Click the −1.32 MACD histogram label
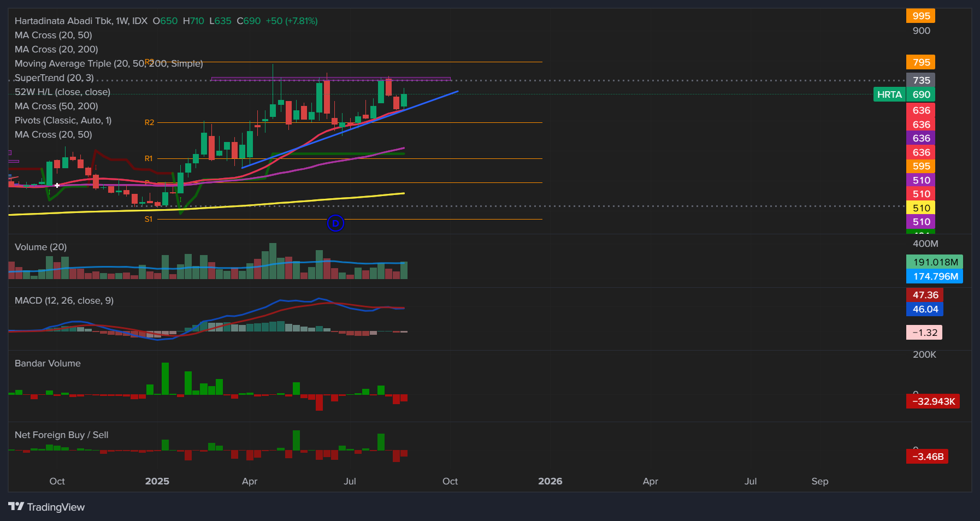Screen dimensions: 980x521 point(924,333)
